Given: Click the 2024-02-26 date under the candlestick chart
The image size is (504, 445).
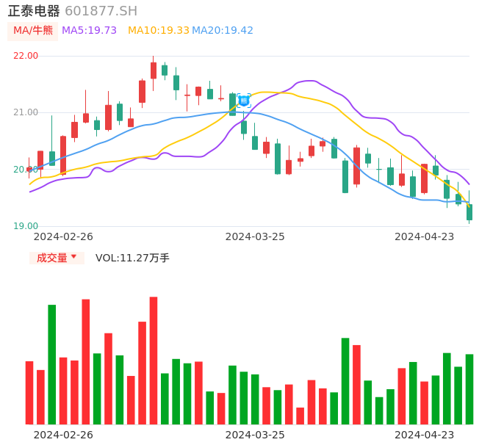Looking at the screenshot, I should point(63,236).
